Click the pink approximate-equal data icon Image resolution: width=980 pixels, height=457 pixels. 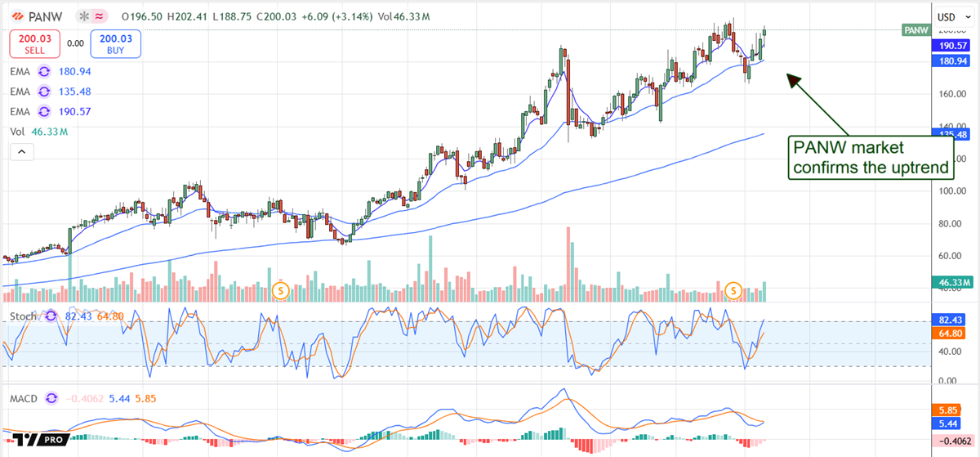[99, 16]
